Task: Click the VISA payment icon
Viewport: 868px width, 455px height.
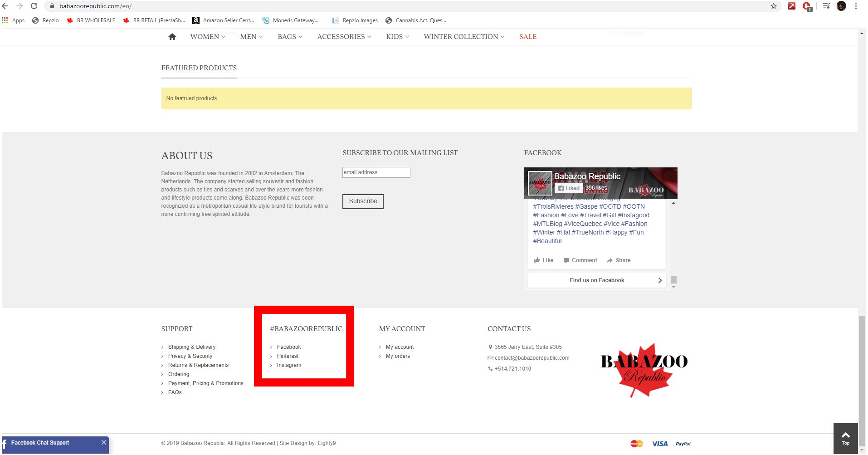Action: click(660, 444)
